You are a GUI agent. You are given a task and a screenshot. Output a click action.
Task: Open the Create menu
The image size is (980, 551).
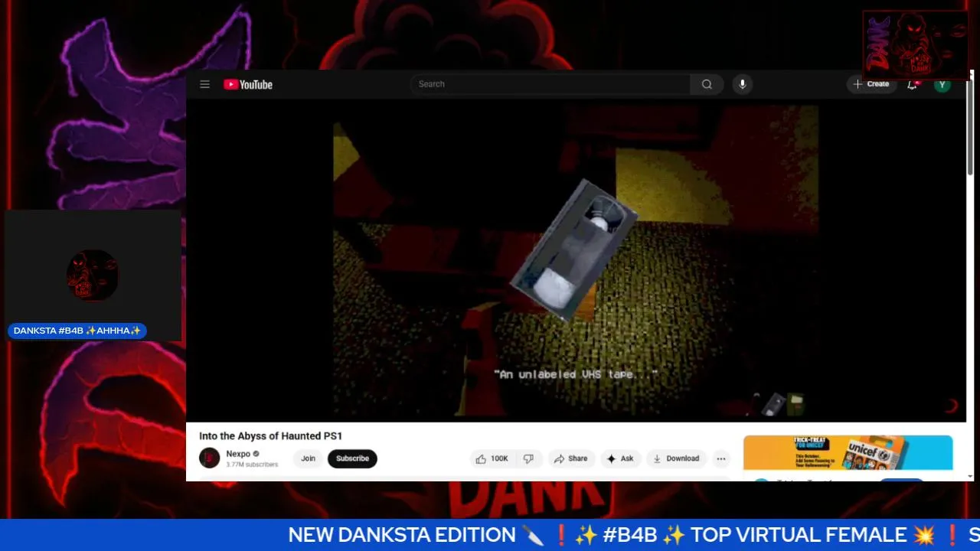871,84
